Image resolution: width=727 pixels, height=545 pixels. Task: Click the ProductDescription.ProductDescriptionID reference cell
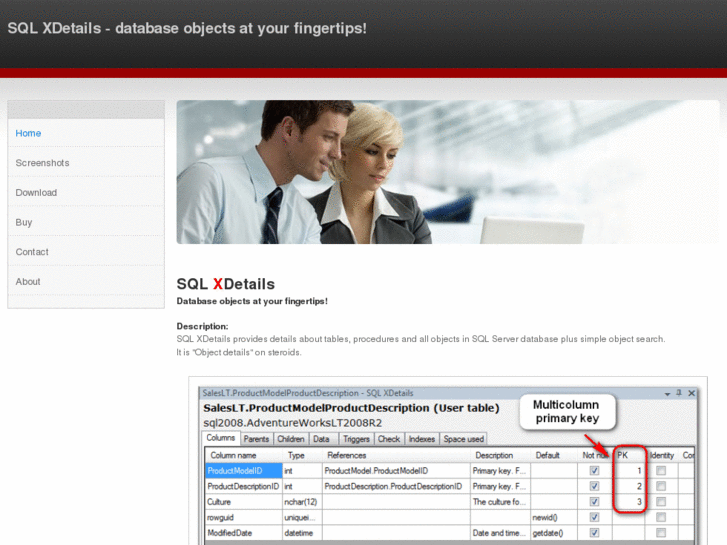coord(396,486)
